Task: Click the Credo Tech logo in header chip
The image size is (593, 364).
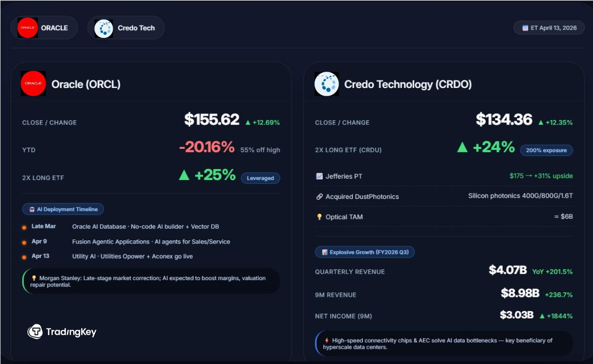Action: 104,28
